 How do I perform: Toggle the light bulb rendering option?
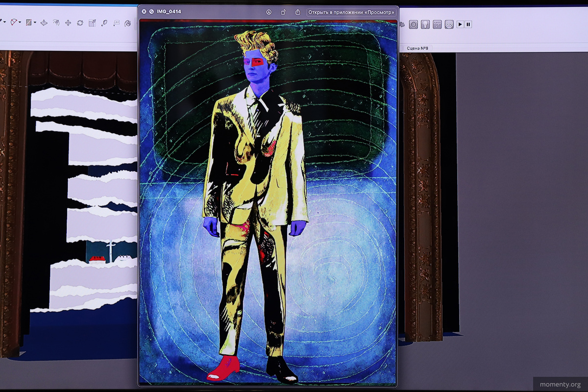pos(425,24)
